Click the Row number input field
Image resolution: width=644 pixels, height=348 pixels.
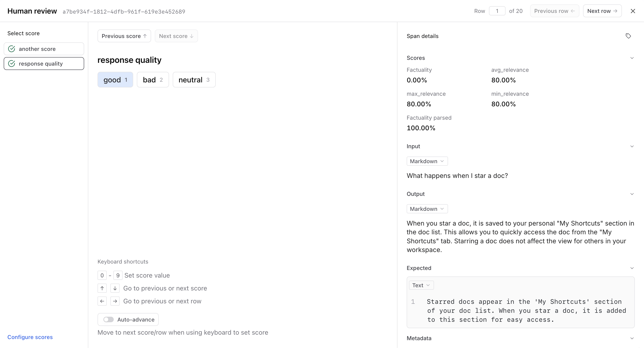pos(497,11)
